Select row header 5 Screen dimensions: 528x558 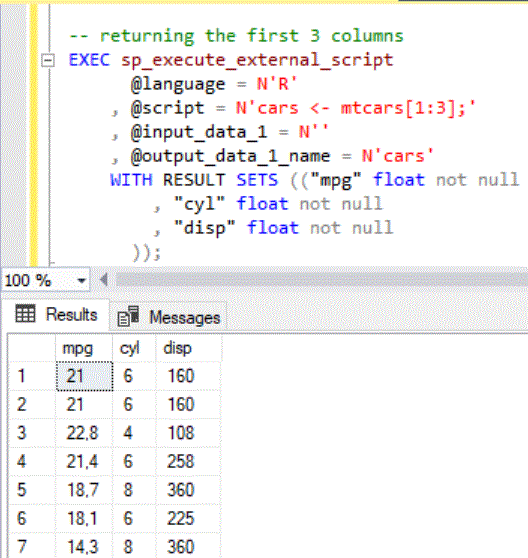pyautogui.click(x=32, y=490)
